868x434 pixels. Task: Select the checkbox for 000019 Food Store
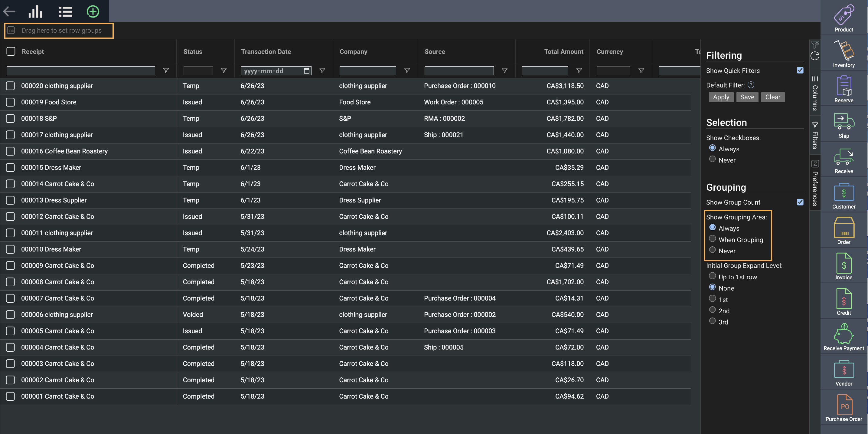(x=11, y=102)
